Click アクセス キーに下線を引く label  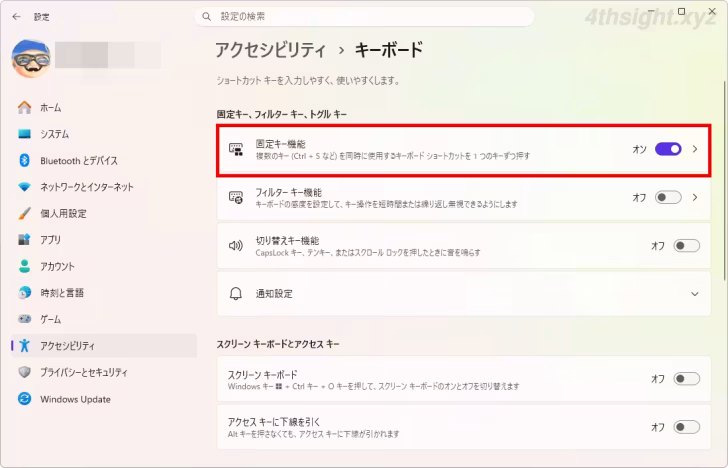[273, 422]
